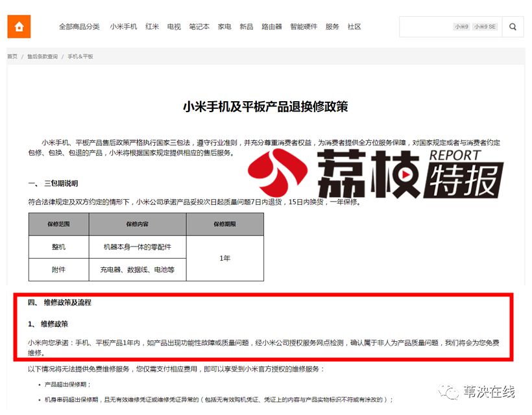Open the 新品 section
The width and height of the screenshot is (532, 415).
[247, 27]
